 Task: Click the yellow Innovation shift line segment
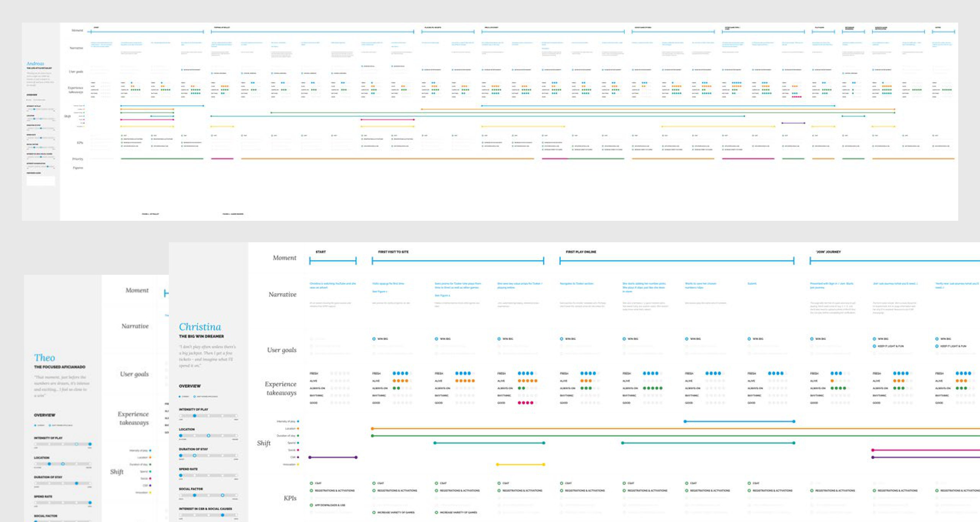coord(520,465)
